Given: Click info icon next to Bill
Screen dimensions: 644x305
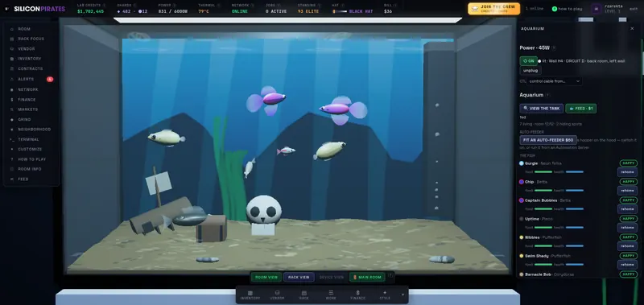Looking at the screenshot, I should point(394,6).
